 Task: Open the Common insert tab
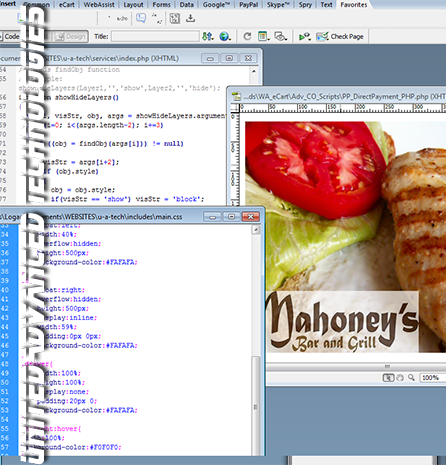pyautogui.click(x=36, y=5)
